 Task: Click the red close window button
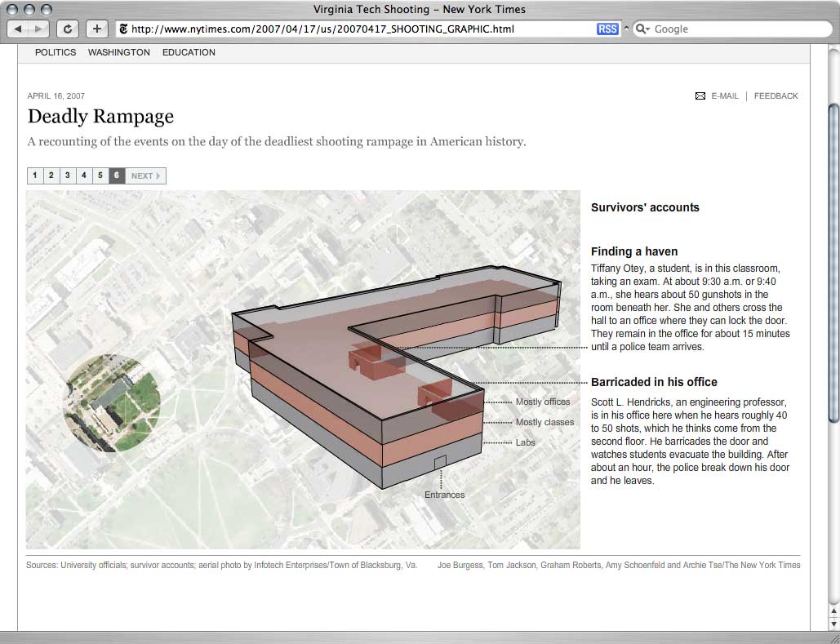click(12, 10)
